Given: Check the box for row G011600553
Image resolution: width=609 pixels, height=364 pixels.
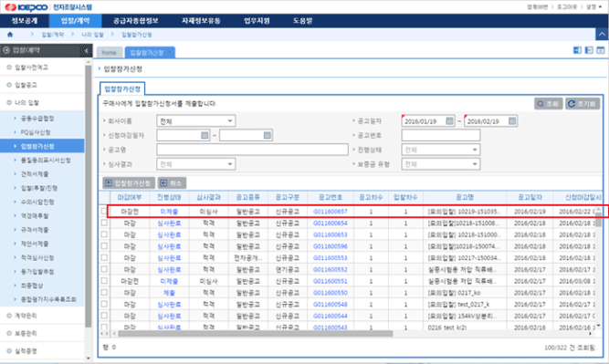Looking at the screenshot, I should pos(104,257).
